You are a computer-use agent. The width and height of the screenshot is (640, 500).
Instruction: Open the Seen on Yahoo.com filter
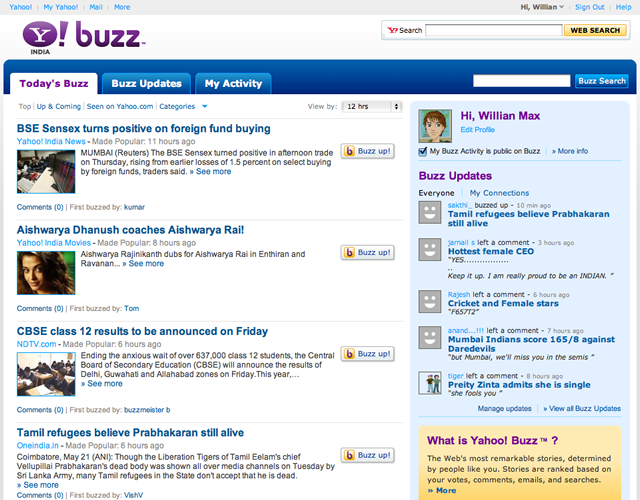coord(120,107)
